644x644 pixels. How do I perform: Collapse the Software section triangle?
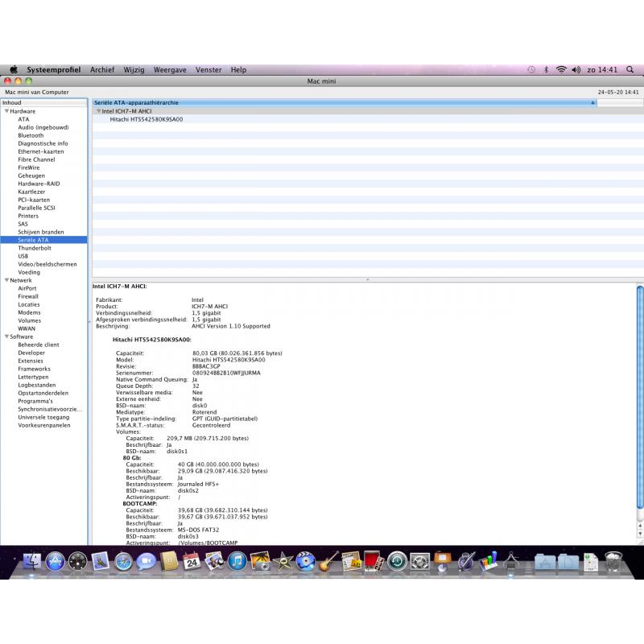(x=6, y=336)
